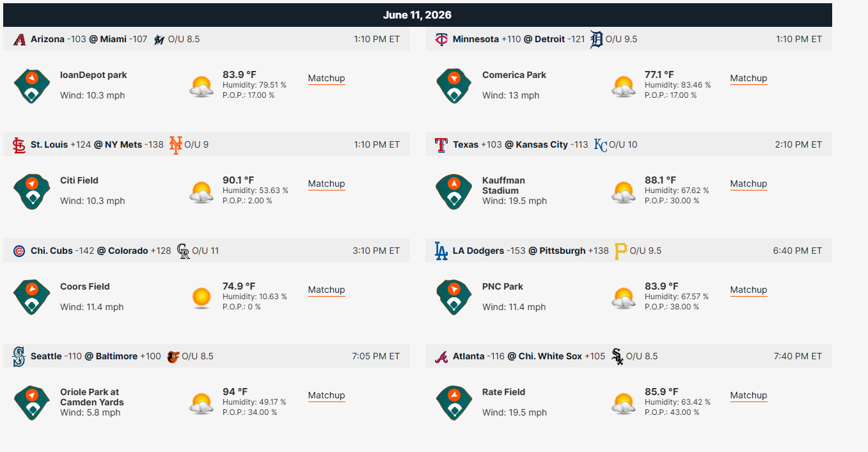Viewport: 868px width, 452px height.
Task: Click the Miami Marlins team logo
Action: point(159,40)
